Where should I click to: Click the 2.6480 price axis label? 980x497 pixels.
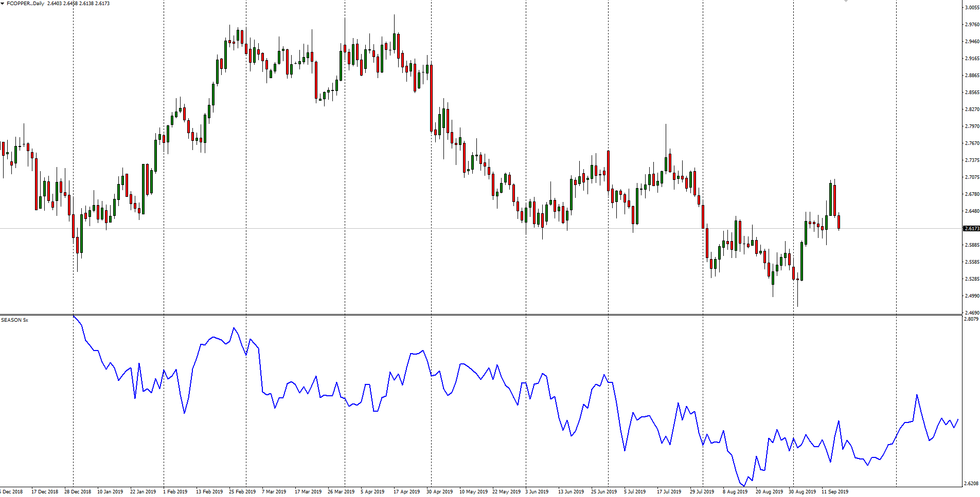(x=972, y=211)
